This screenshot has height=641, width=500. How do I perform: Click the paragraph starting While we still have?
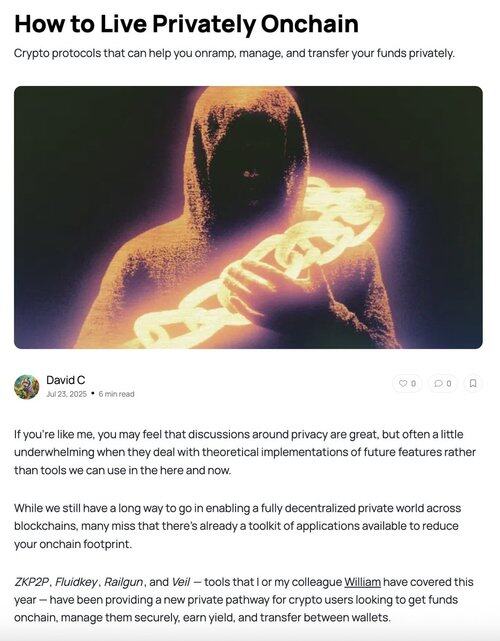(x=238, y=526)
